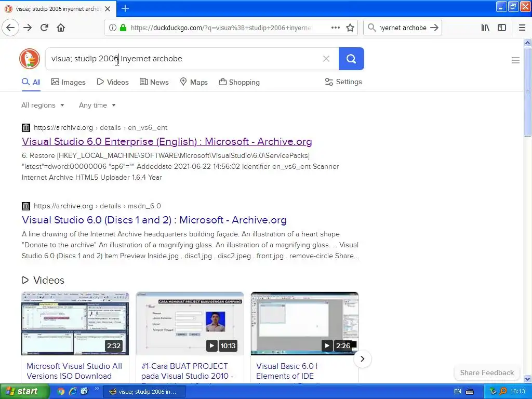Click the Share Feedback button
Image resolution: width=532 pixels, height=399 pixels.
pyautogui.click(x=487, y=373)
